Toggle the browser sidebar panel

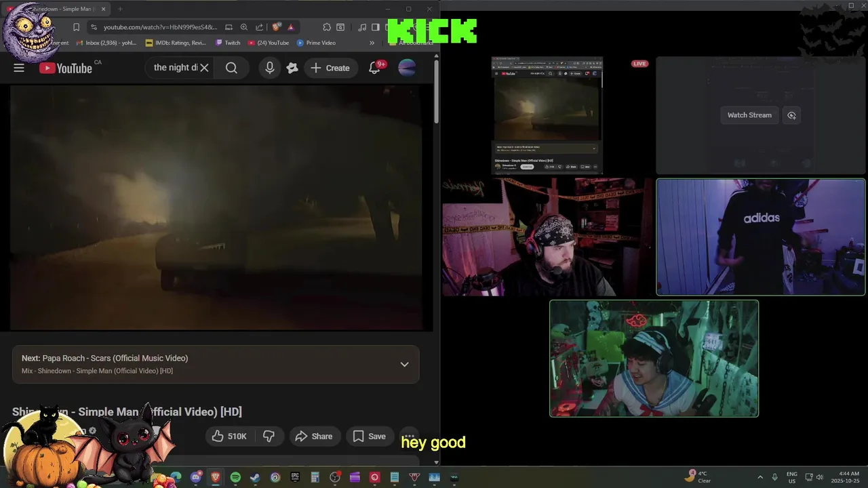coord(375,27)
